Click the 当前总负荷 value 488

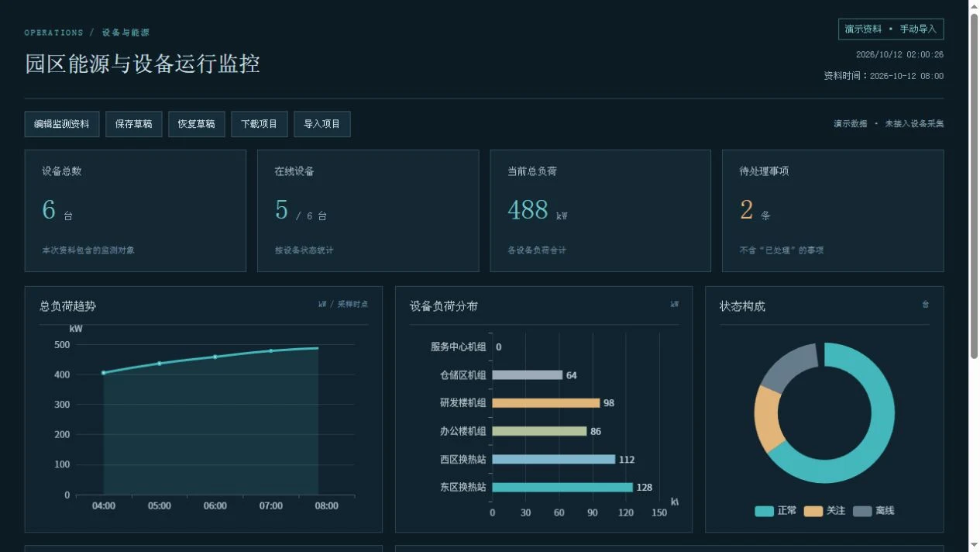click(528, 209)
